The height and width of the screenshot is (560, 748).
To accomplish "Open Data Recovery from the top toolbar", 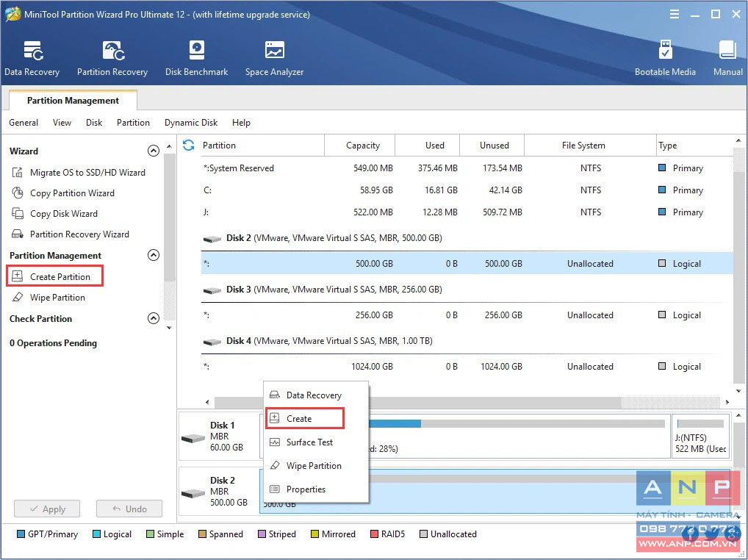I will tap(32, 58).
